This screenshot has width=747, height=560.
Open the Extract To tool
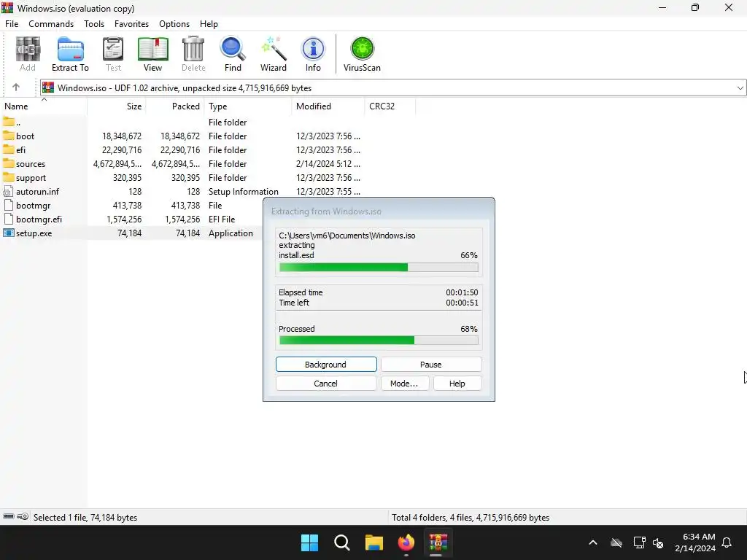point(71,54)
